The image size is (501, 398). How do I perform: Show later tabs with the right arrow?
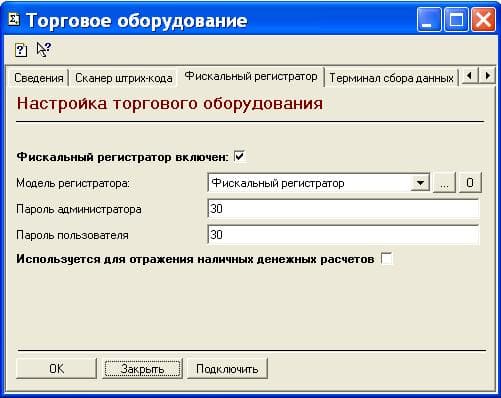click(x=487, y=76)
